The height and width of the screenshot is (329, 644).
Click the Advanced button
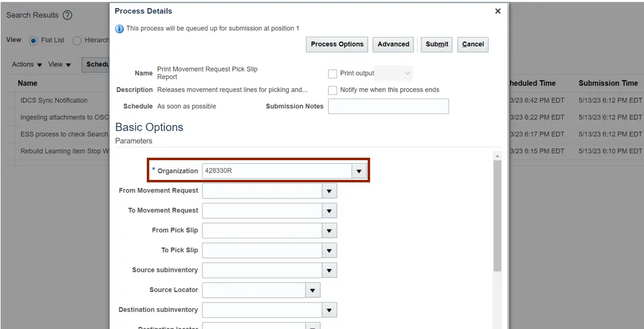click(393, 44)
